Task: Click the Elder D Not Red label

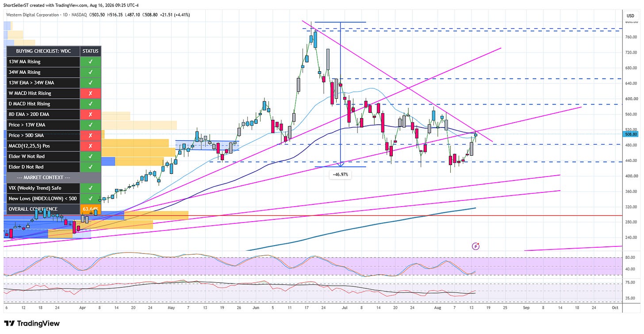Action: (27, 167)
